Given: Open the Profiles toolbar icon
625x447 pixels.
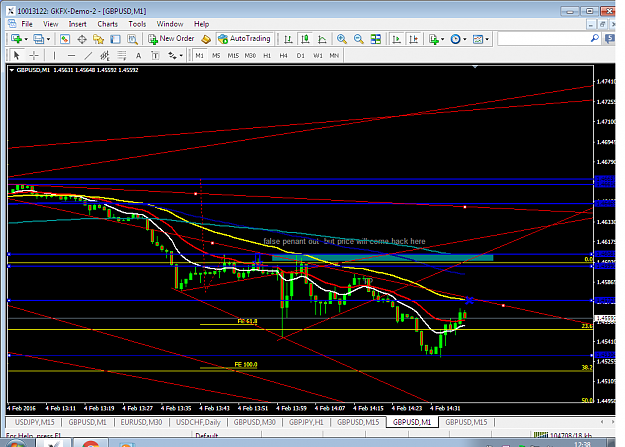Looking at the screenshot, I should (x=38, y=39).
